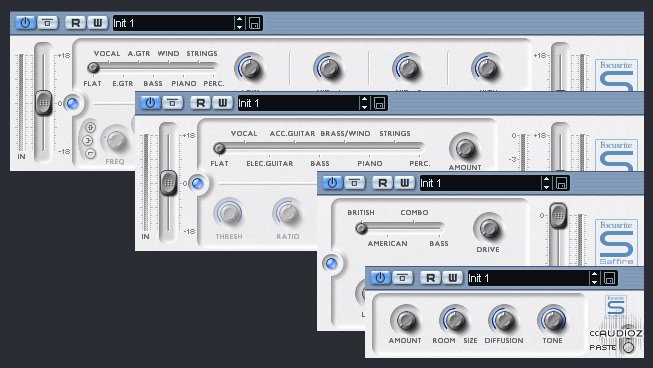The width and height of the screenshot is (653, 368).
Task: Open preset selector arrows in amp plugin
Action: click(x=546, y=183)
